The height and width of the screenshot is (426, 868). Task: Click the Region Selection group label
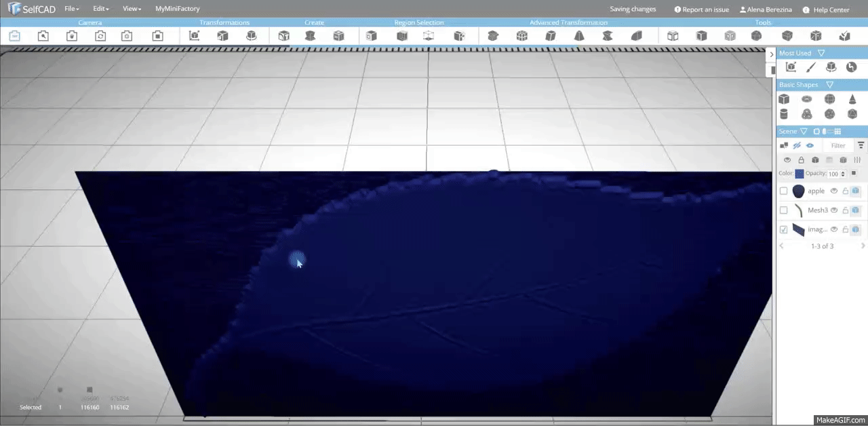tap(418, 22)
